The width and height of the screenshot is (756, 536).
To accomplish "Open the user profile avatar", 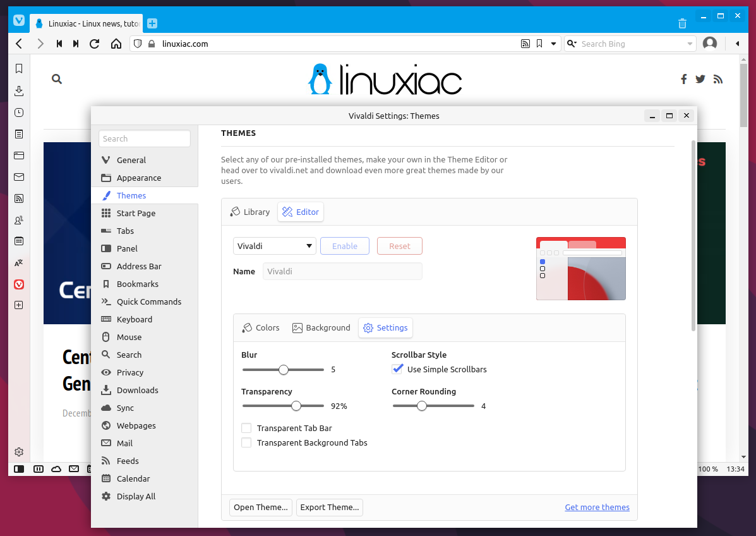I will click(x=710, y=44).
